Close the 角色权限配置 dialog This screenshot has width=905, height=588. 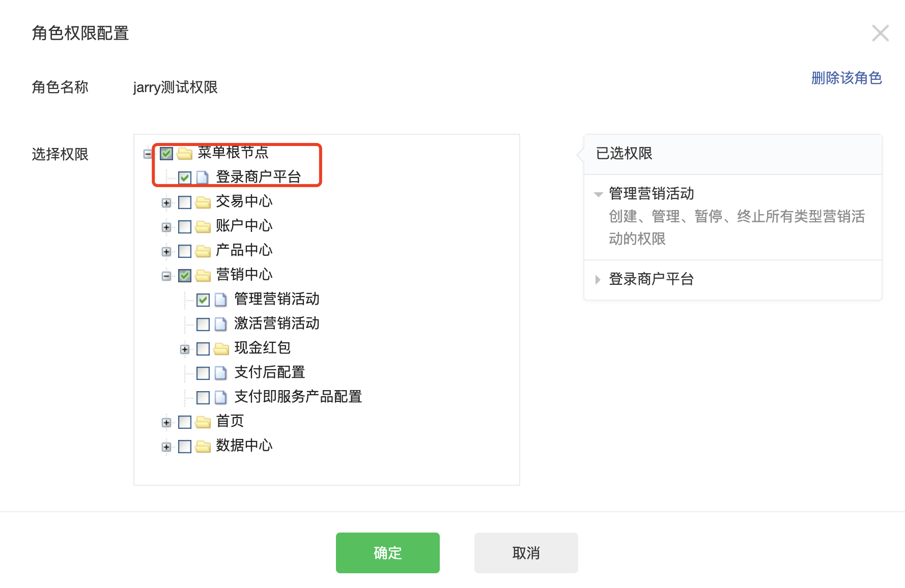click(x=880, y=34)
